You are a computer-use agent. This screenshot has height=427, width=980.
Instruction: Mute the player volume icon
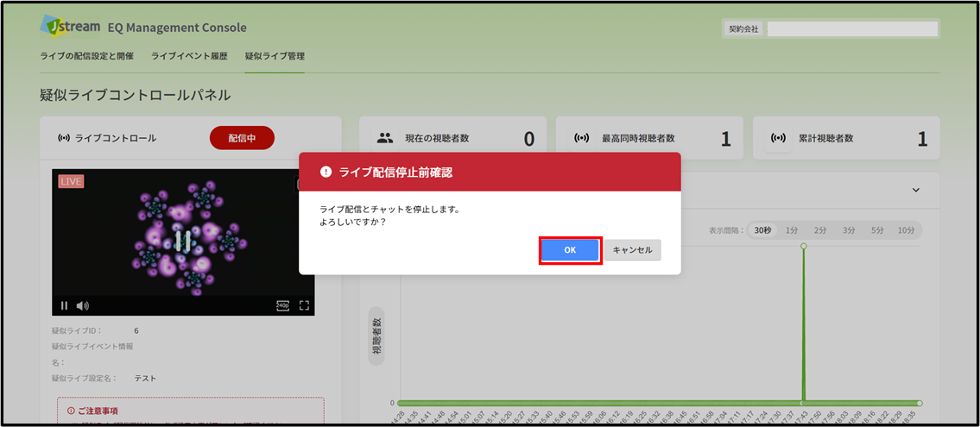[83, 305]
